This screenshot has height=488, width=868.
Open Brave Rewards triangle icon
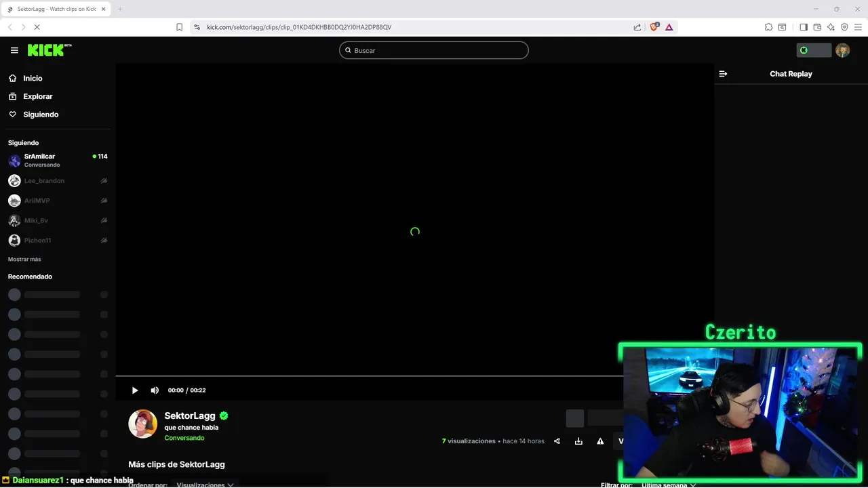click(x=669, y=27)
